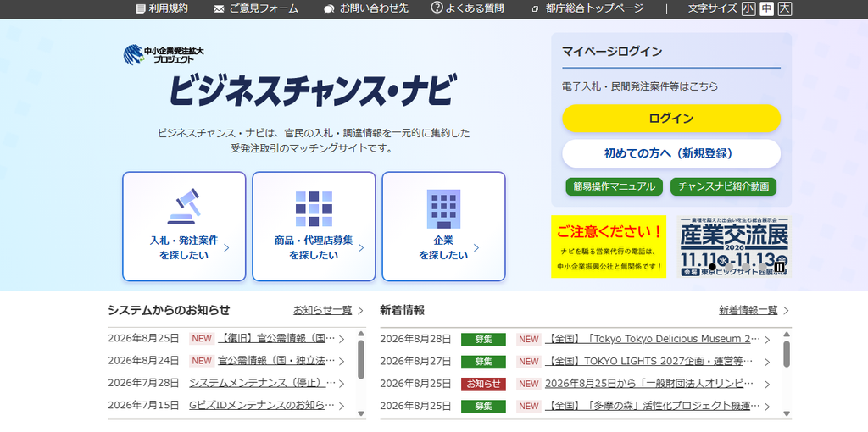Click 新着情報 scrollbar up arrow
The width and height of the screenshot is (868, 432).
coord(787,334)
